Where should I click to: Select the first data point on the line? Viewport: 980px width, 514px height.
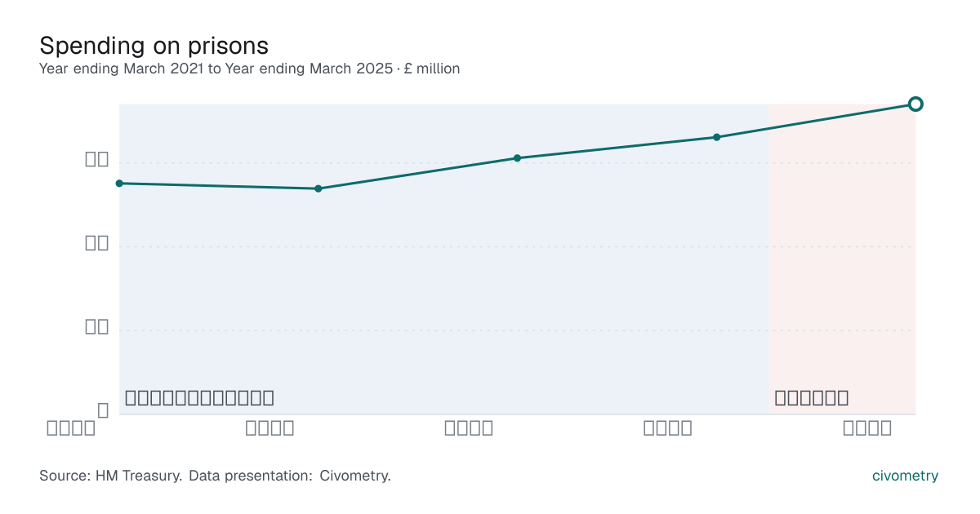(x=119, y=184)
